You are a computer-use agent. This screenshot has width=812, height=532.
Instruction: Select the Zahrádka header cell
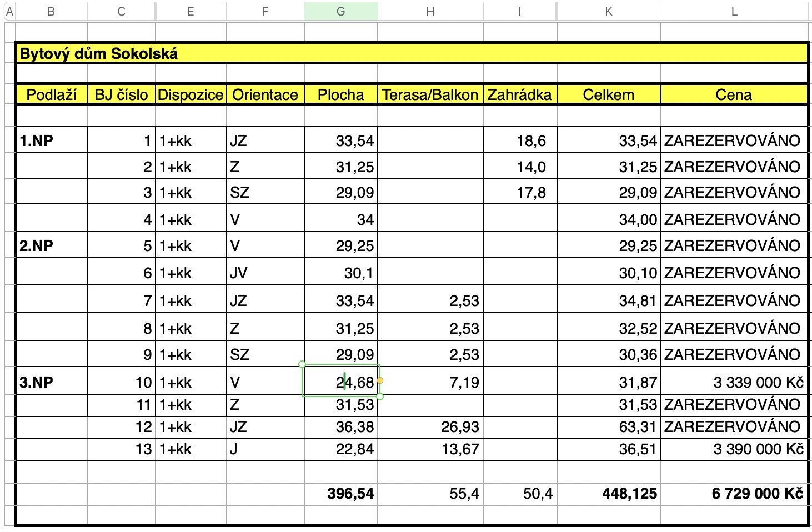click(519, 95)
